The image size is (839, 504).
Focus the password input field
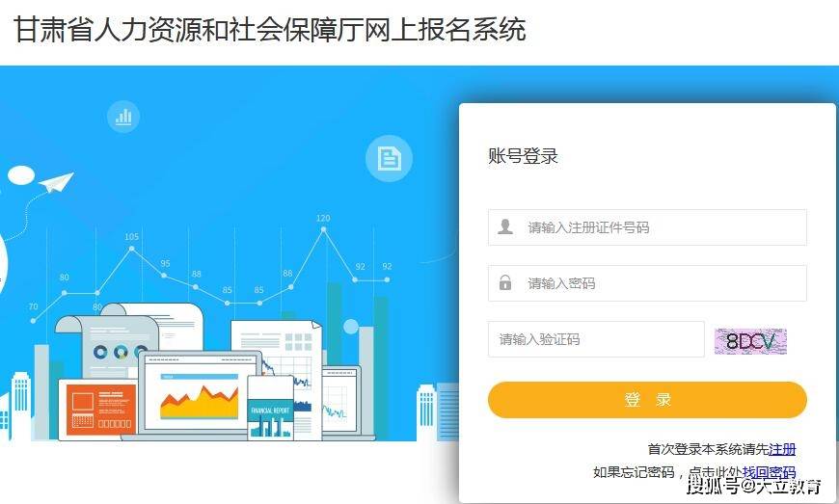(x=647, y=283)
